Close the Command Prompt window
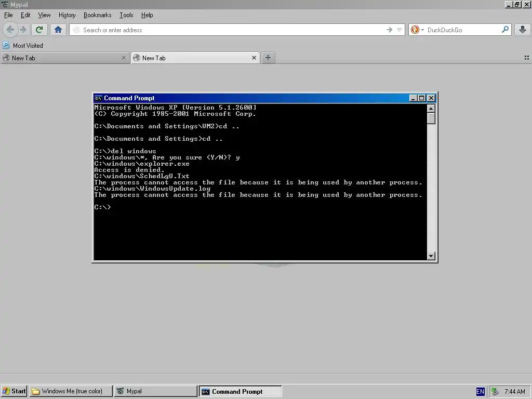532x399 pixels. (431, 98)
